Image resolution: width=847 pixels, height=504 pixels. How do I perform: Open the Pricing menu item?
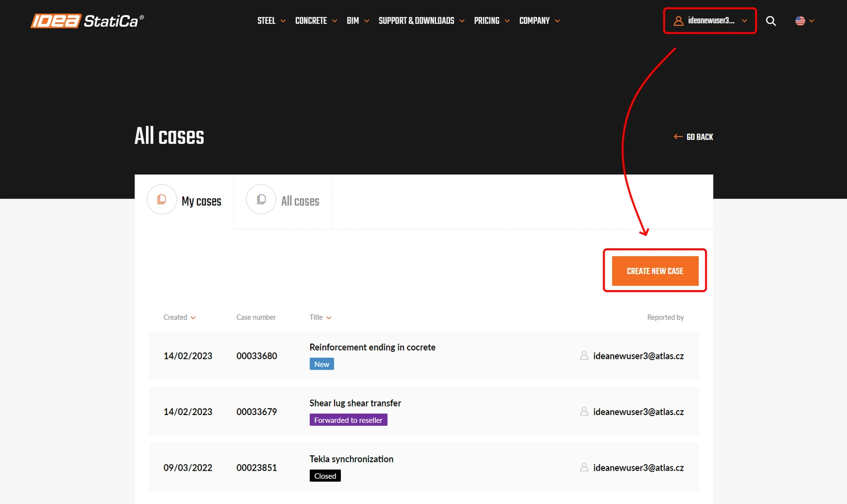(492, 21)
